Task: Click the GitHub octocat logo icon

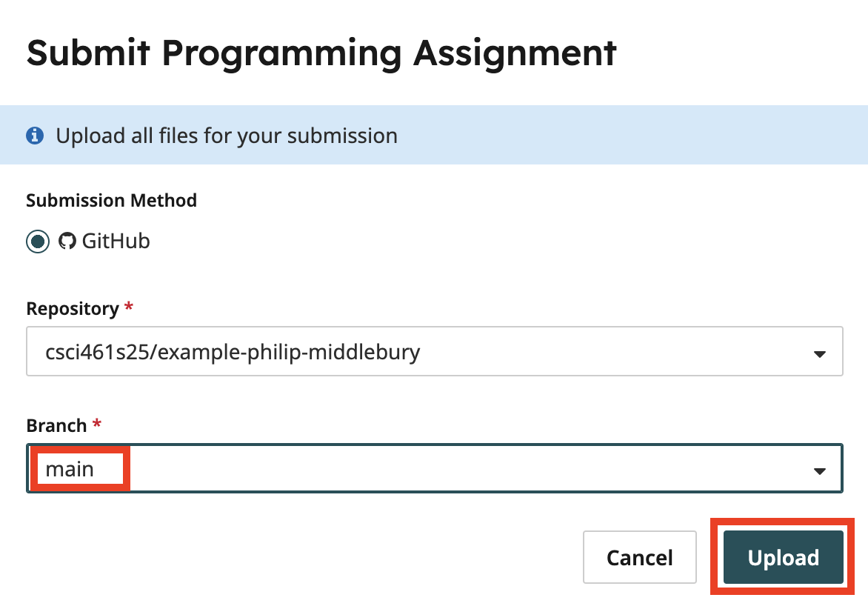Action: (x=67, y=241)
